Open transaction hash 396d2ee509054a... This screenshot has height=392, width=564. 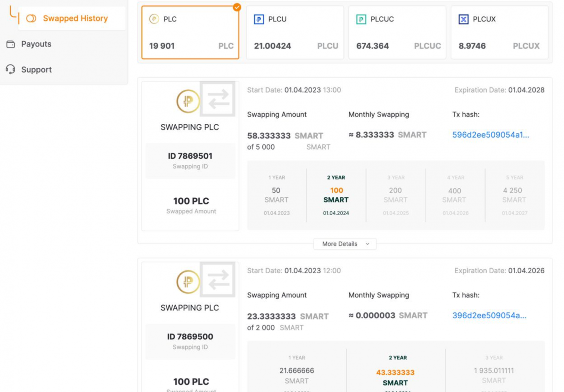[489, 316]
